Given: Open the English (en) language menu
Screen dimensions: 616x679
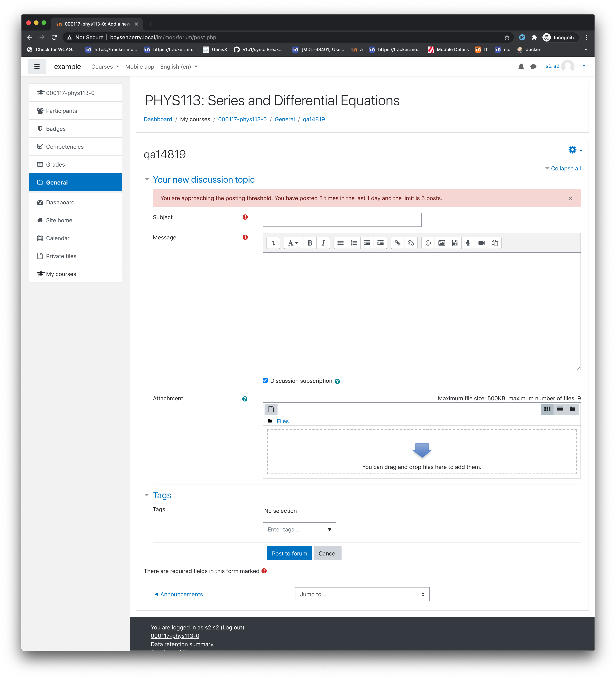Looking at the screenshot, I should click(179, 67).
